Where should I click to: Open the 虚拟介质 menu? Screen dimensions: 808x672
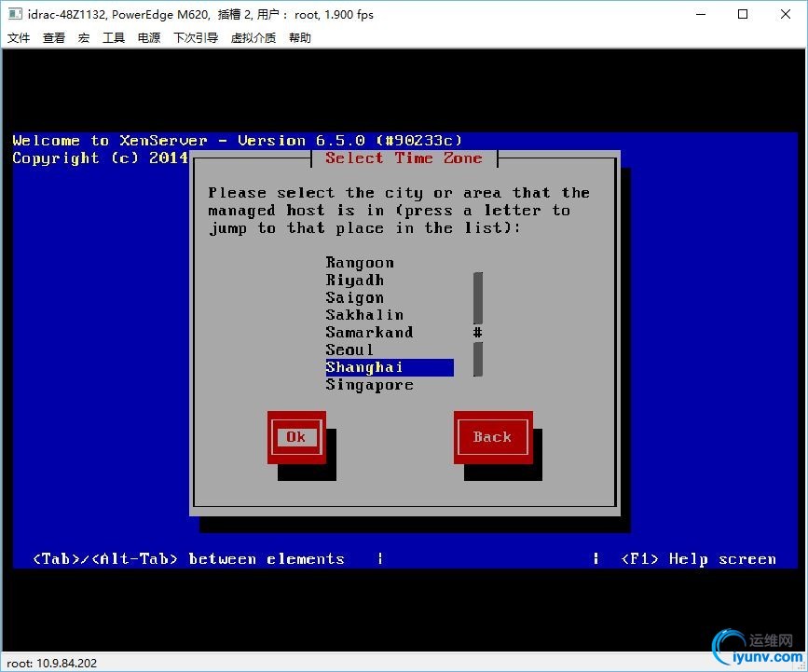point(253,37)
